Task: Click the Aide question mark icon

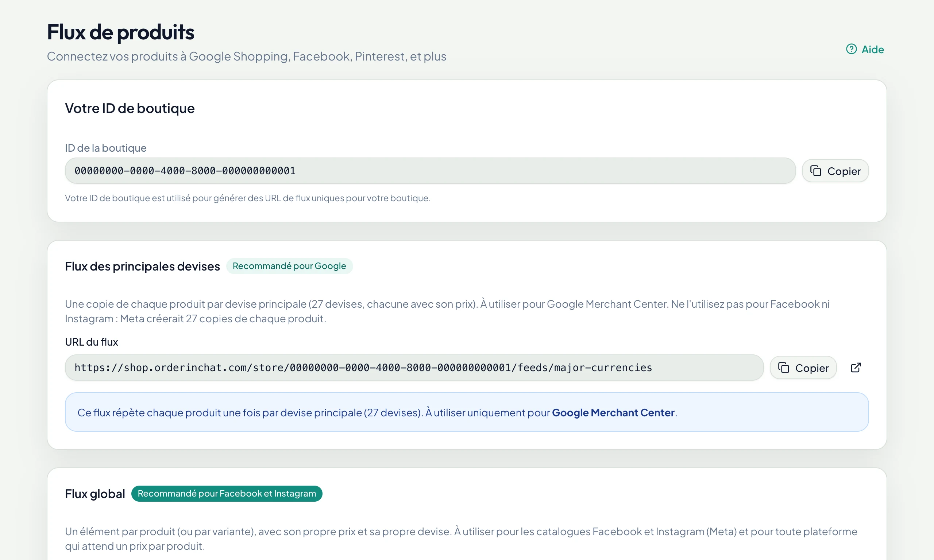Action: tap(851, 49)
